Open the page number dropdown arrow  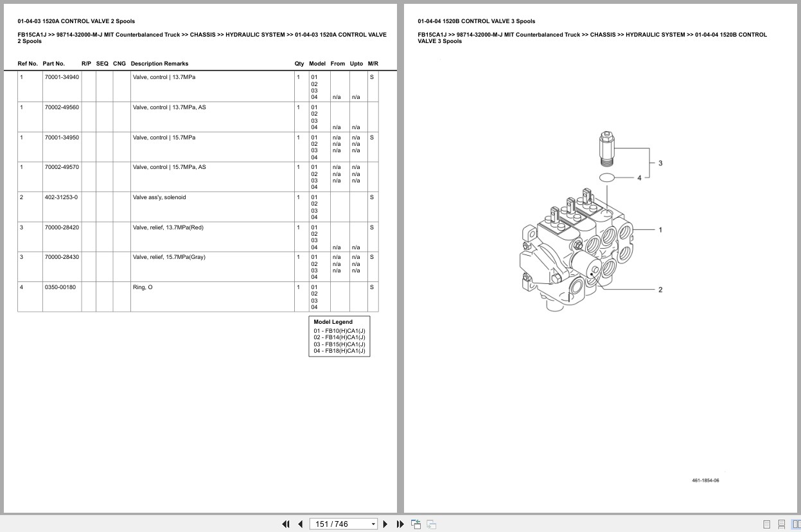tap(373, 524)
